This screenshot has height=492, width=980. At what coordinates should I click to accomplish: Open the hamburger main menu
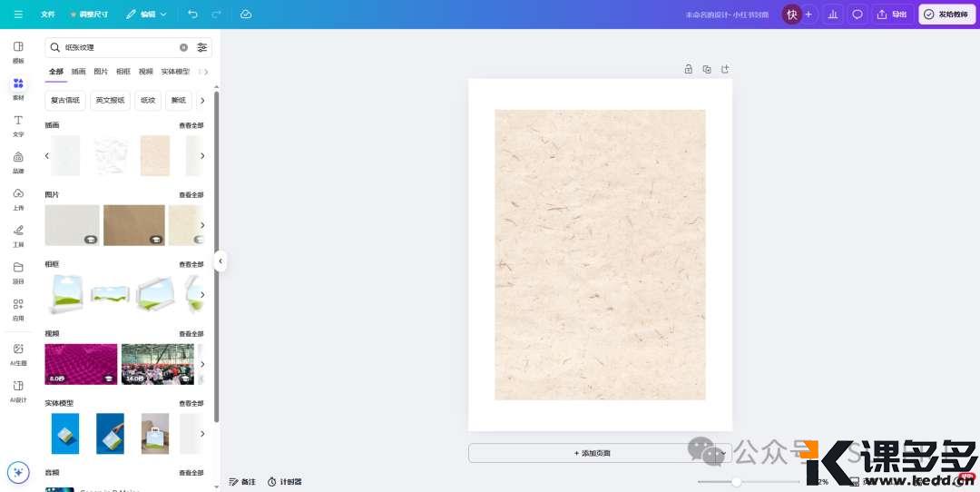coord(18,15)
